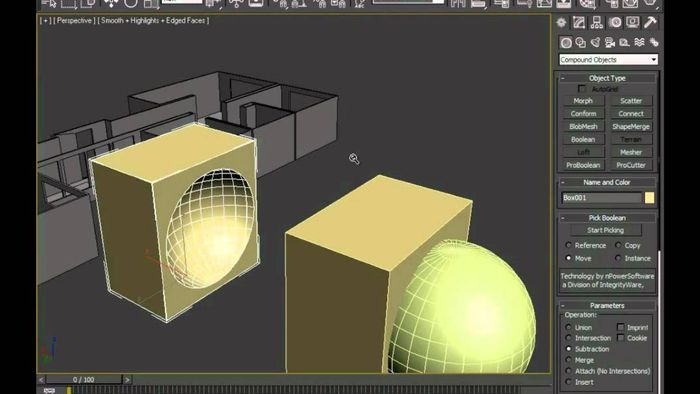Toggle the AutoGrid checkbox
The width and height of the screenshot is (700, 394).
click(x=582, y=89)
